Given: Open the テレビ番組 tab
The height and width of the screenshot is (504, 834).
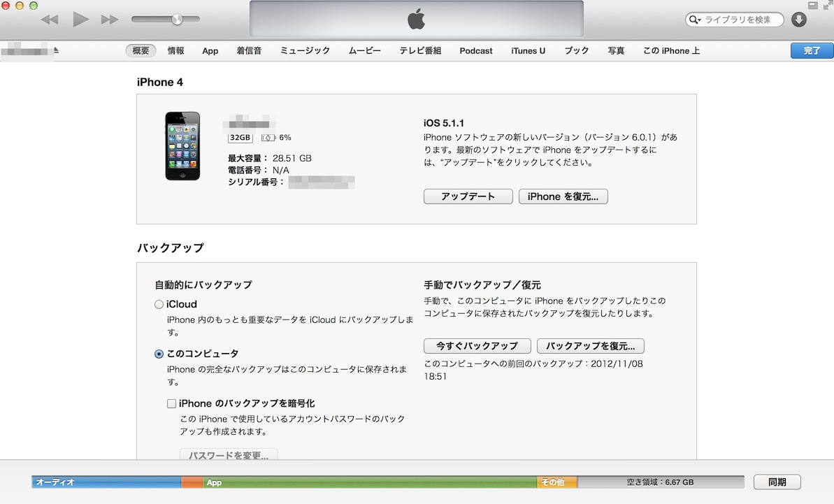Looking at the screenshot, I should 420,50.
